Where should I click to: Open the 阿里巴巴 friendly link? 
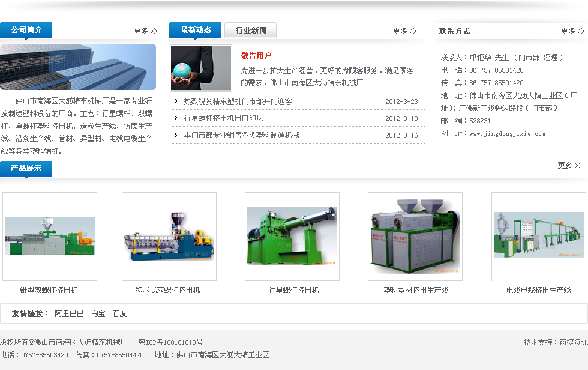pyautogui.click(x=69, y=314)
